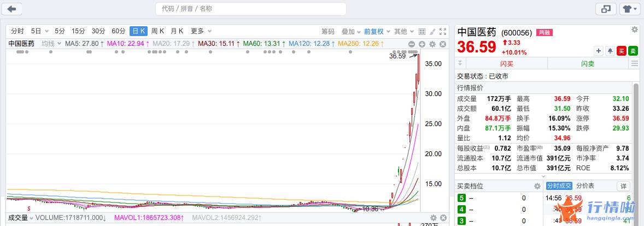Open the flash trade hamburger menu
The image size is (644, 226).
pyautogui.click(x=635, y=63)
